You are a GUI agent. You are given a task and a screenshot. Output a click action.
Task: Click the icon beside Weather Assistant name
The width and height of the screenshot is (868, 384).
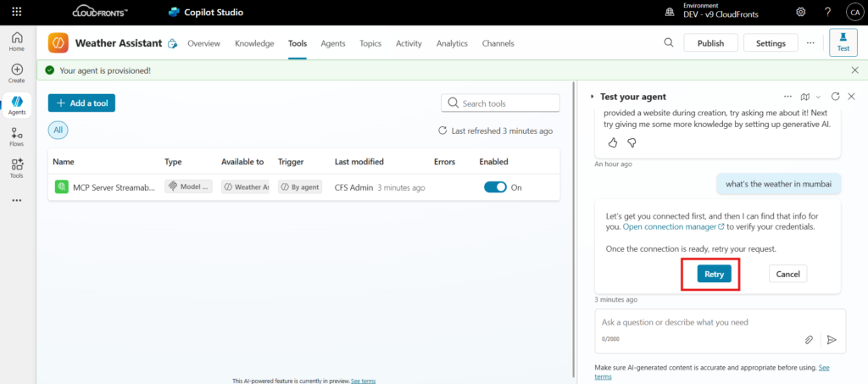(173, 44)
